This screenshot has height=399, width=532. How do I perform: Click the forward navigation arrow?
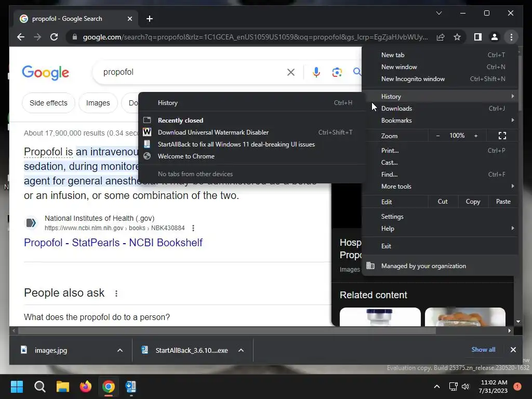[37, 37]
